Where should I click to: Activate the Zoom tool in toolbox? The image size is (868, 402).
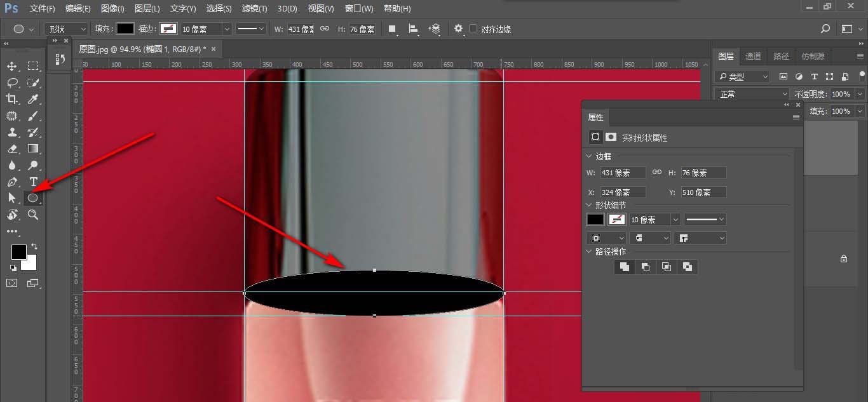point(33,215)
